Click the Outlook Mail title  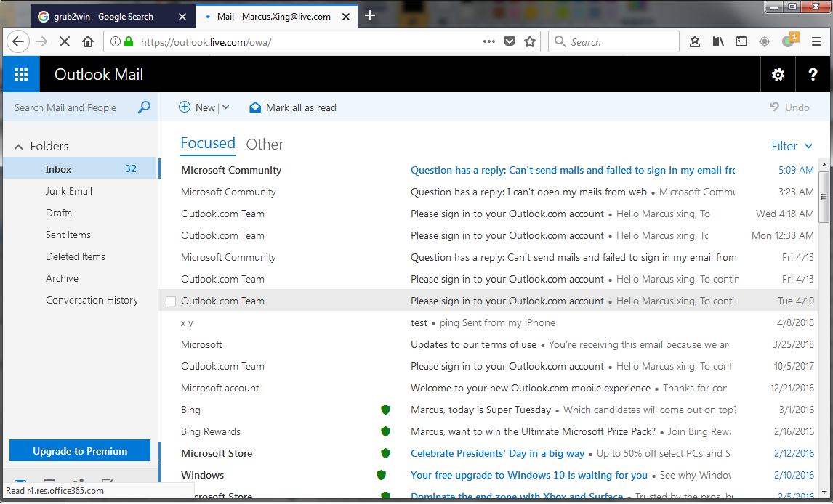point(99,74)
